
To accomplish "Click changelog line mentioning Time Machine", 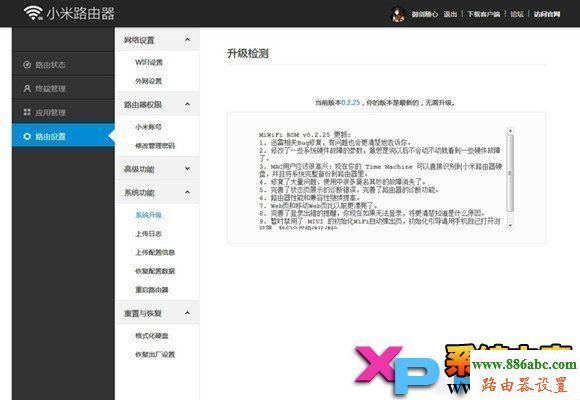I will (380, 170).
